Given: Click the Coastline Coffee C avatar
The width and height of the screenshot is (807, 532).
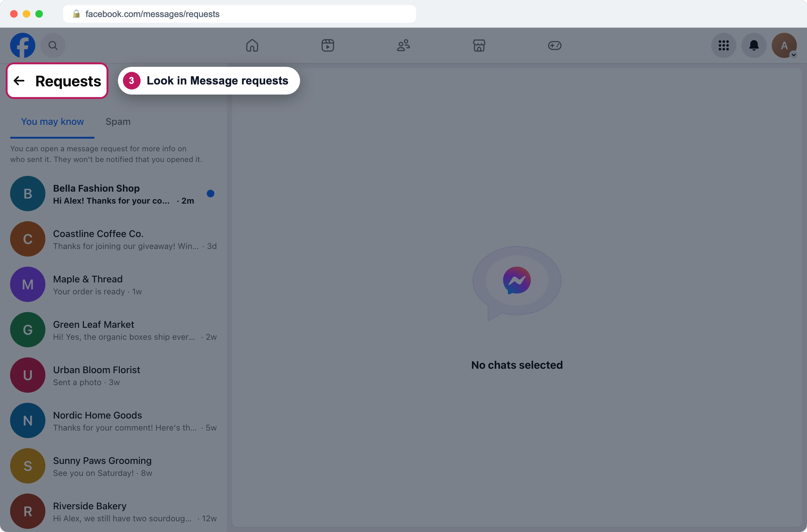Looking at the screenshot, I should coord(28,239).
